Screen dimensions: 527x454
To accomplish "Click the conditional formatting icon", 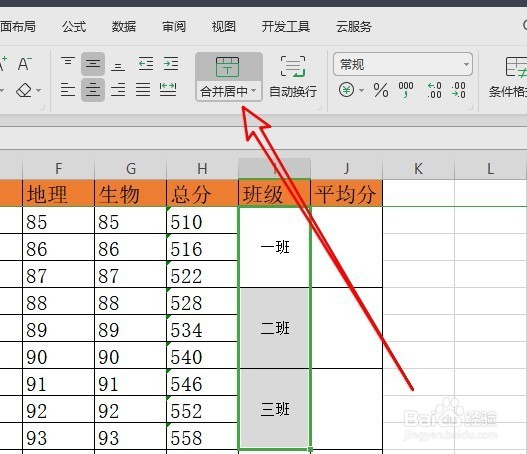I will [516, 67].
